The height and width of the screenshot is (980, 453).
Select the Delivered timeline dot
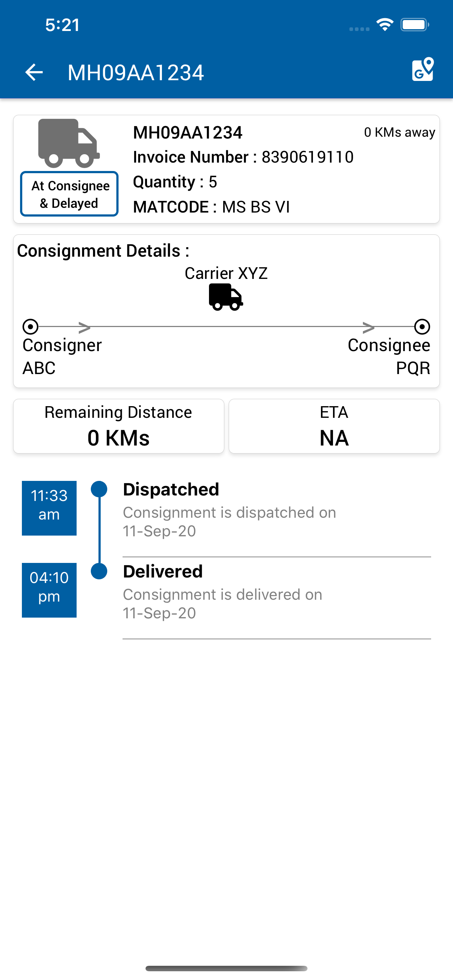(x=99, y=571)
